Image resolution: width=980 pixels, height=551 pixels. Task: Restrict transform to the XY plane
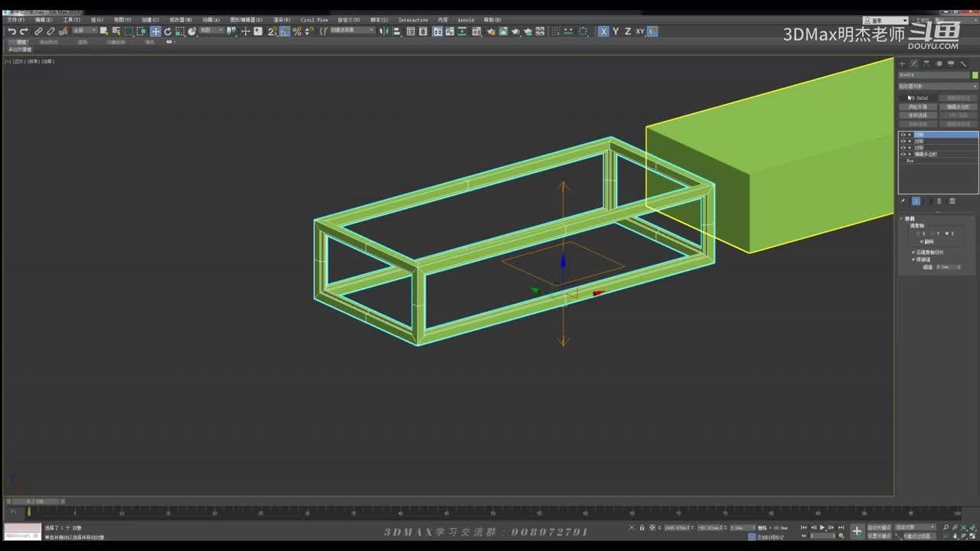639,31
